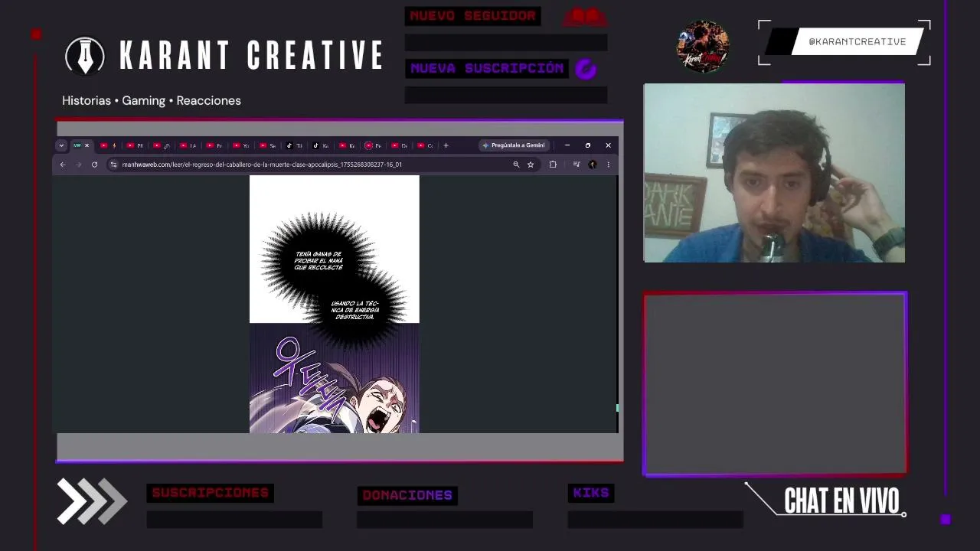Switch to the tab labeled Pe
The image size is (980, 551).
coord(373,145)
